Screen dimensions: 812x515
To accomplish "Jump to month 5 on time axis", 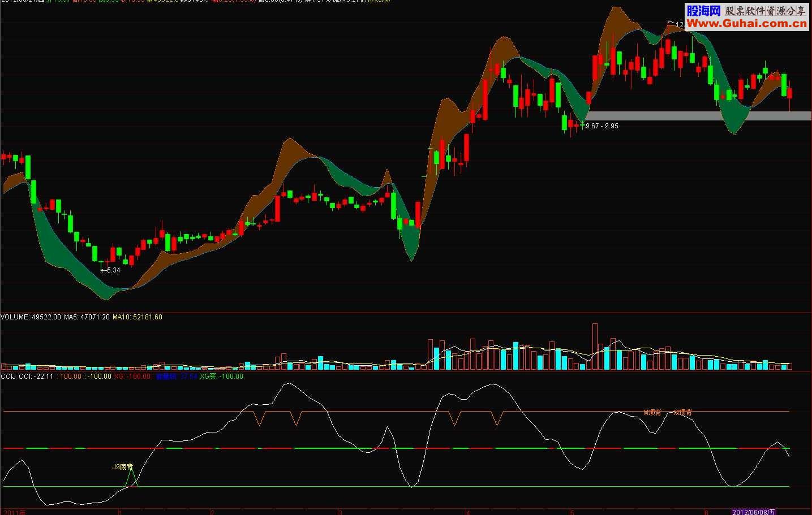I will [573, 512].
